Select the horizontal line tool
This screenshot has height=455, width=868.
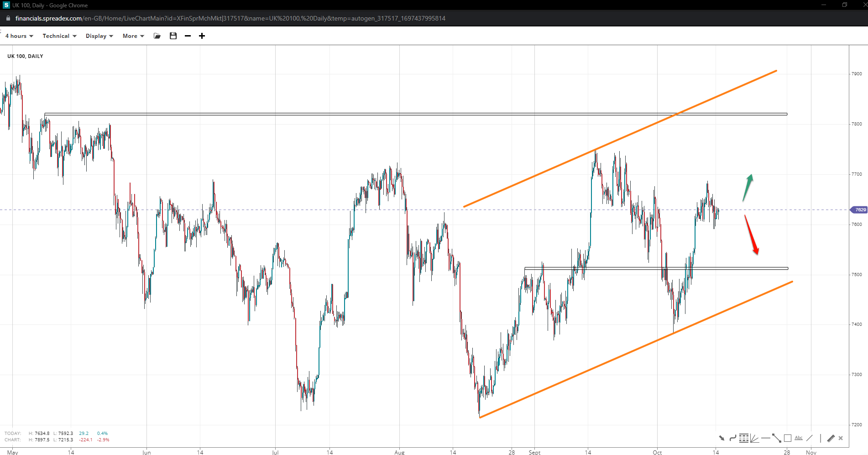(765, 438)
